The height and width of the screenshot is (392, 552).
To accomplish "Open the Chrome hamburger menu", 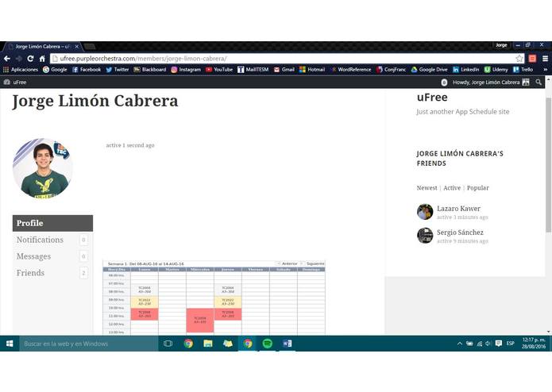I will pyautogui.click(x=545, y=59).
